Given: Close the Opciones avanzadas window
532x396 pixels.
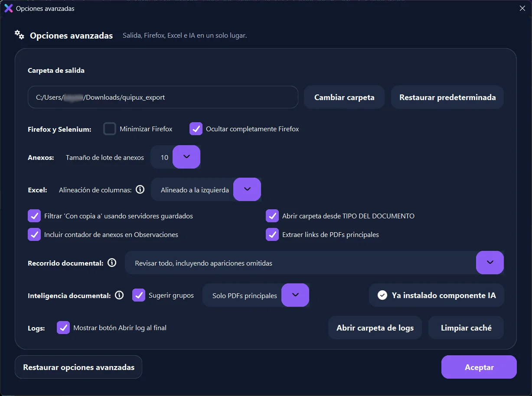Looking at the screenshot, I should [x=522, y=8].
